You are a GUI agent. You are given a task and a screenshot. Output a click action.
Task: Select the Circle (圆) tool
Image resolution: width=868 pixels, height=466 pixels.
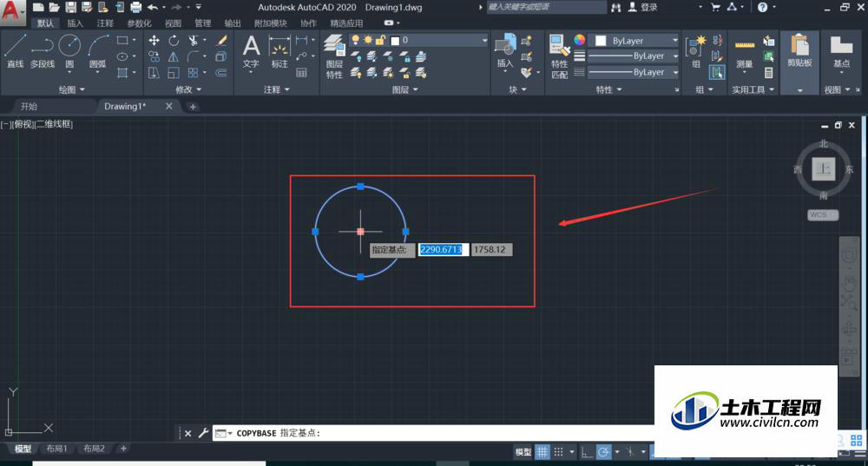tap(69, 51)
